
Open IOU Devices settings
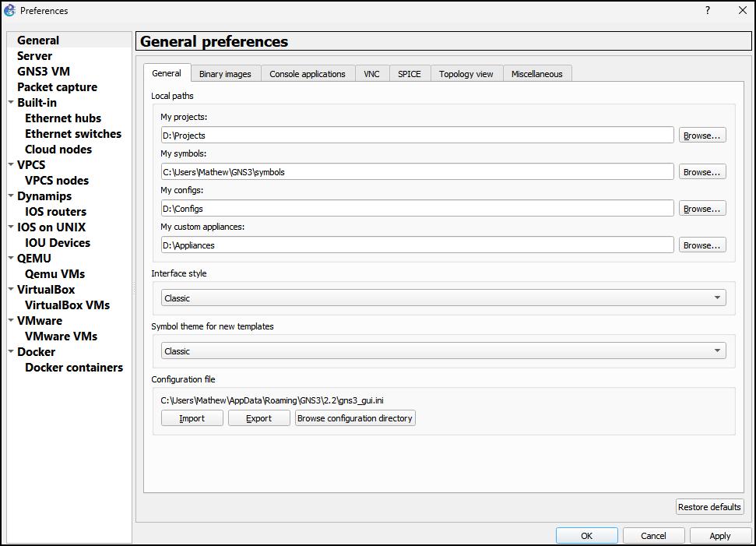pyautogui.click(x=58, y=242)
